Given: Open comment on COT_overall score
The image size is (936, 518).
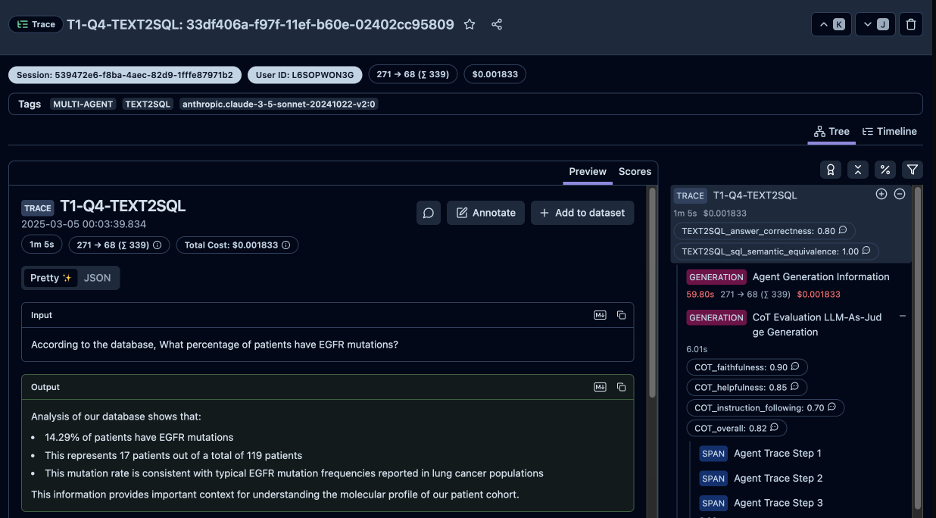Looking at the screenshot, I should pos(774,428).
